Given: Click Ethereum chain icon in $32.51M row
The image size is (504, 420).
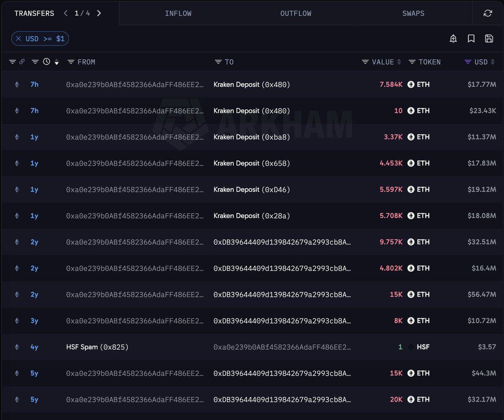Looking at the screenshot, I should pyautogui.click(x=17, y=242).
